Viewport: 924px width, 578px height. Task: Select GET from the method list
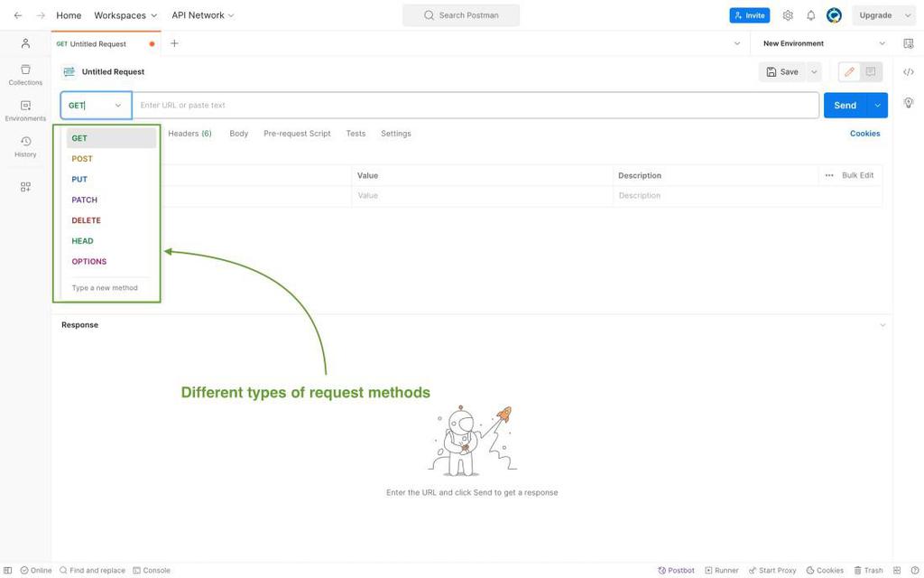111,138
